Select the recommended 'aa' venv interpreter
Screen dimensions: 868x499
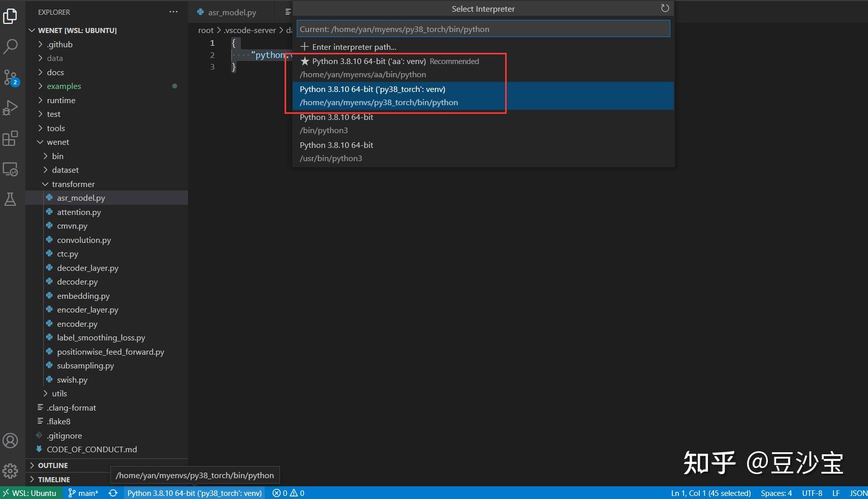click(x=389, y=67)
